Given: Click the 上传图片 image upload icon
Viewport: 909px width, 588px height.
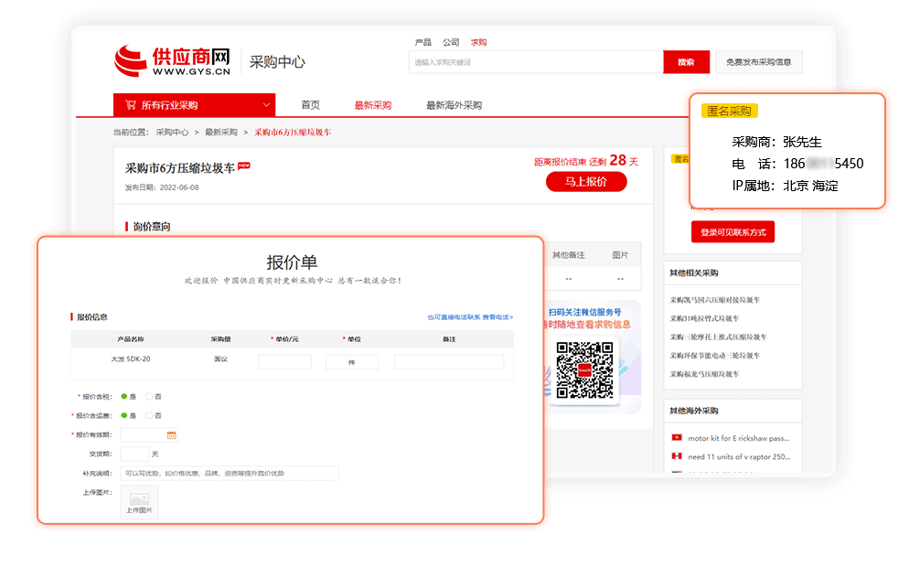Looking at the screenshot, I should click(x=139, y=502).
